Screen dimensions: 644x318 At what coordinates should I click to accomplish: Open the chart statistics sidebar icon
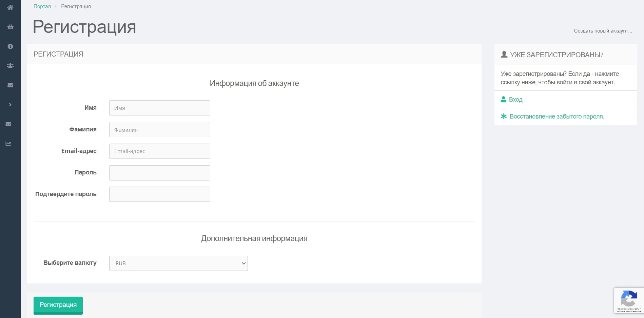pyautogui.click(x=8, y=144)
